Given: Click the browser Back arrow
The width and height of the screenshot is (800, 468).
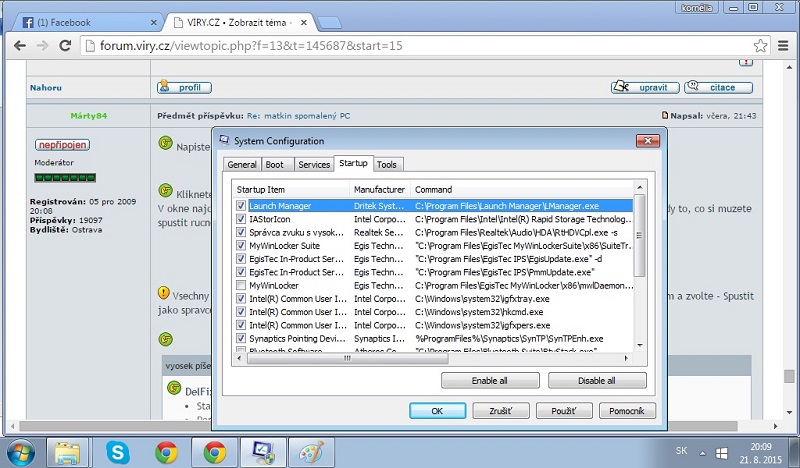Looking at the screenshot, I should [x=15, y=46].
